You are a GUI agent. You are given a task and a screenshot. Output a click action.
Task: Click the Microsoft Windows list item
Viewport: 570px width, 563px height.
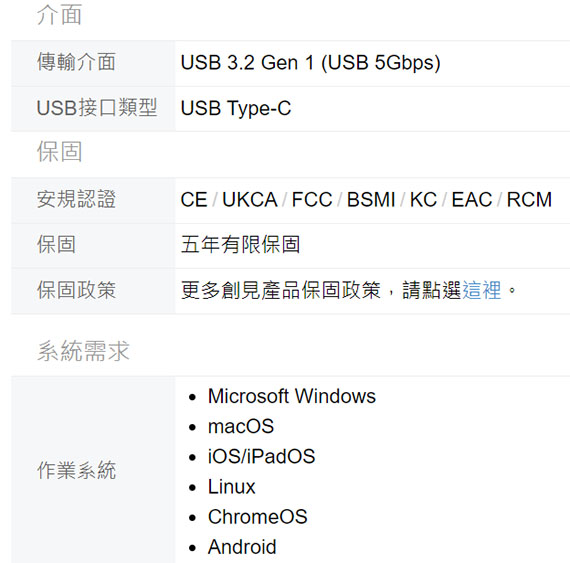[292, 396]
